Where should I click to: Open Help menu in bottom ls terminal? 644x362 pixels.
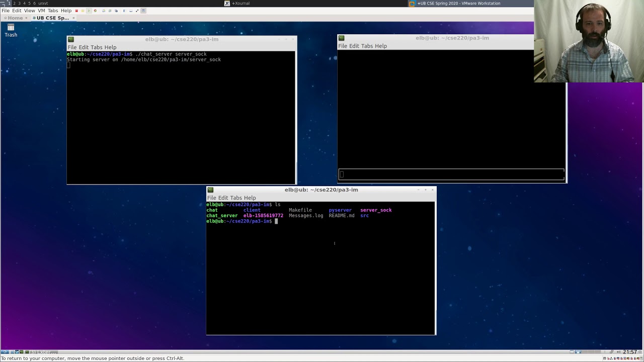point(250,198)
